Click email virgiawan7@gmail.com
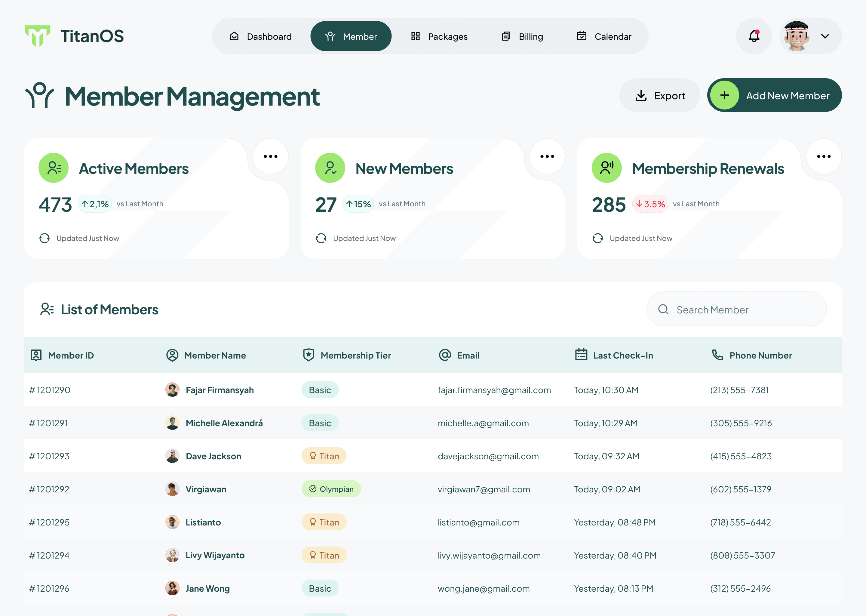 pyautogui.click(x=484, y=489)
